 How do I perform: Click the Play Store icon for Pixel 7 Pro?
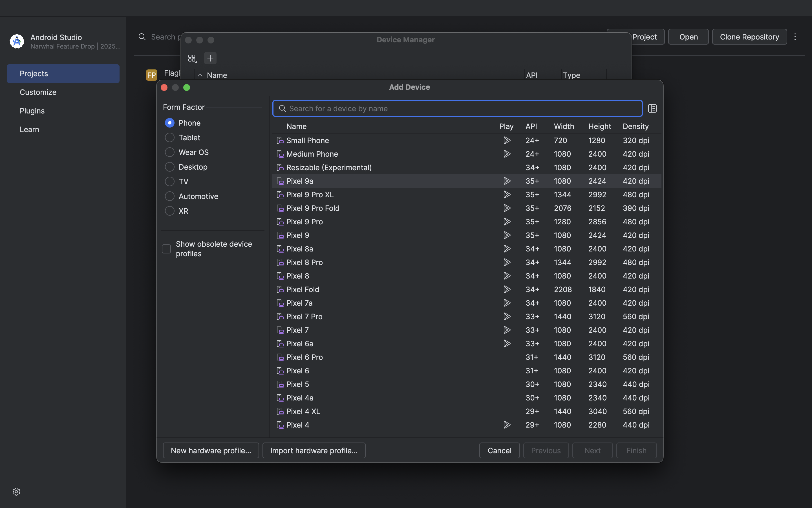pos(507,316)
